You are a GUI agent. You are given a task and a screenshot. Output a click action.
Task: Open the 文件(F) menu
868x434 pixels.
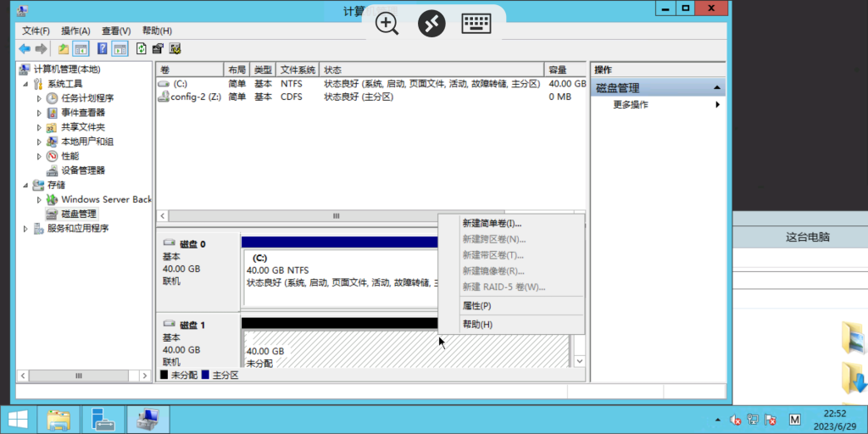(x=36, y=31)
